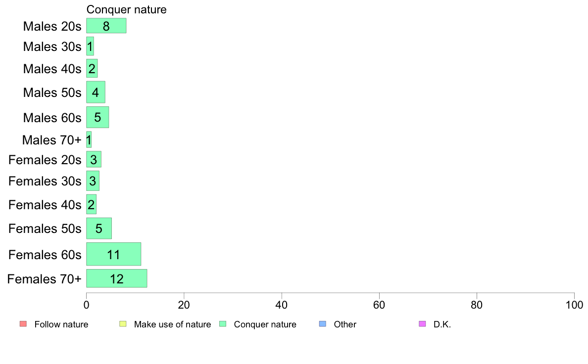
Task: Select the Females 70+ bar showing 12
Action: (x=117, y=278)
